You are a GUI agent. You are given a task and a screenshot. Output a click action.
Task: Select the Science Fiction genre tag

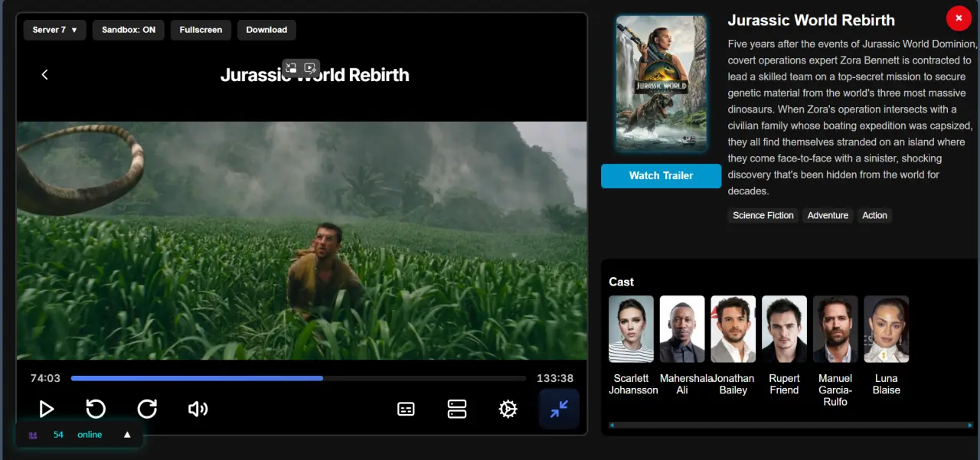763,216
